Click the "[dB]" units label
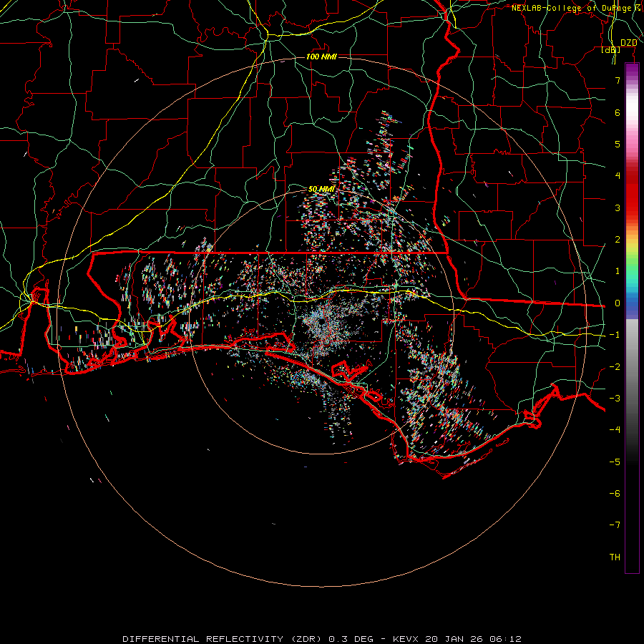644x644 pixels. click(x=611, y=49)
